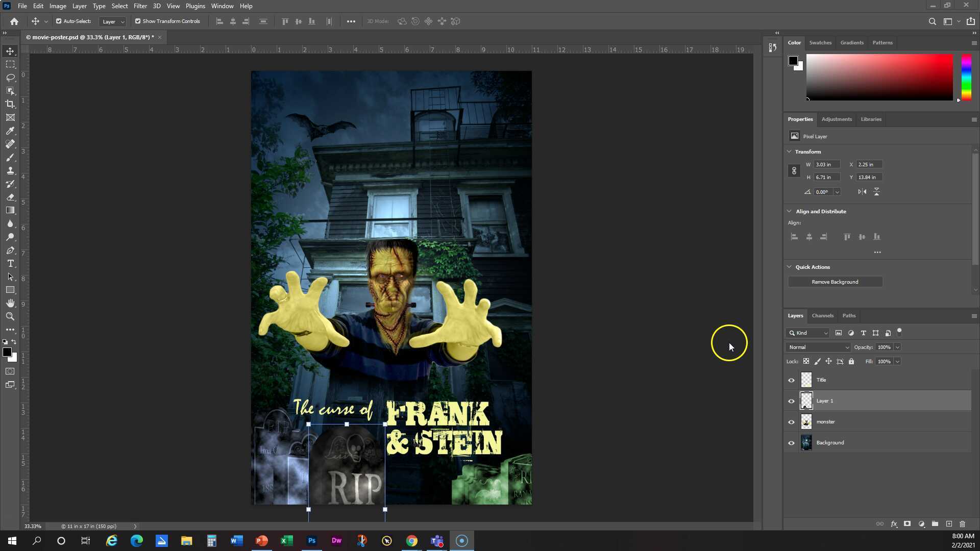The image size is (980, 551).
Task: Select the Horizontal Type tool
Action: [x=10, y=264]
